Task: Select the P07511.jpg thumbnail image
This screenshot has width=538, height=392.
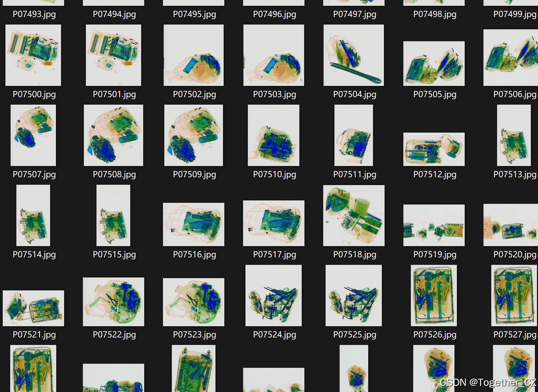Action: (x=354, y=135)
